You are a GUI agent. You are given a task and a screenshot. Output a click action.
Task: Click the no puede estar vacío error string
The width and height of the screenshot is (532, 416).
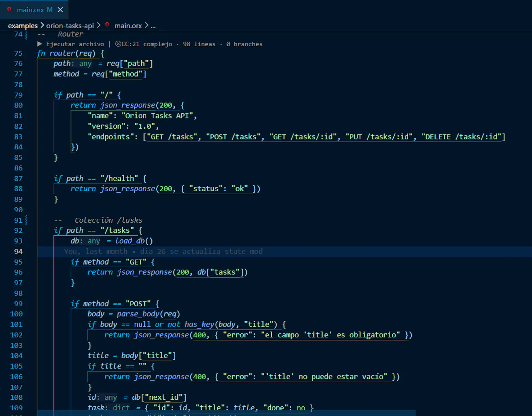(x=324, y=376)
